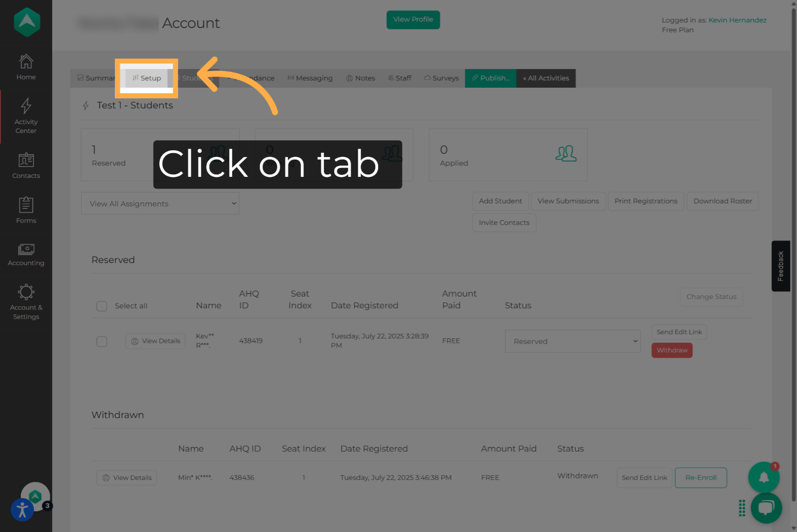This screenshot has width=797, height=532.
Task: Open the Surveys tab
Action: click(x=441, y=78)
